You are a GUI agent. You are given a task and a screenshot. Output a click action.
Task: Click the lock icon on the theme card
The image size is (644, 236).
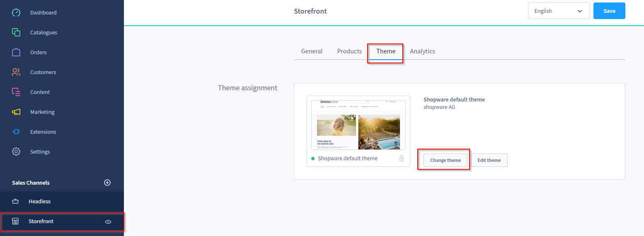click(402, 158)
